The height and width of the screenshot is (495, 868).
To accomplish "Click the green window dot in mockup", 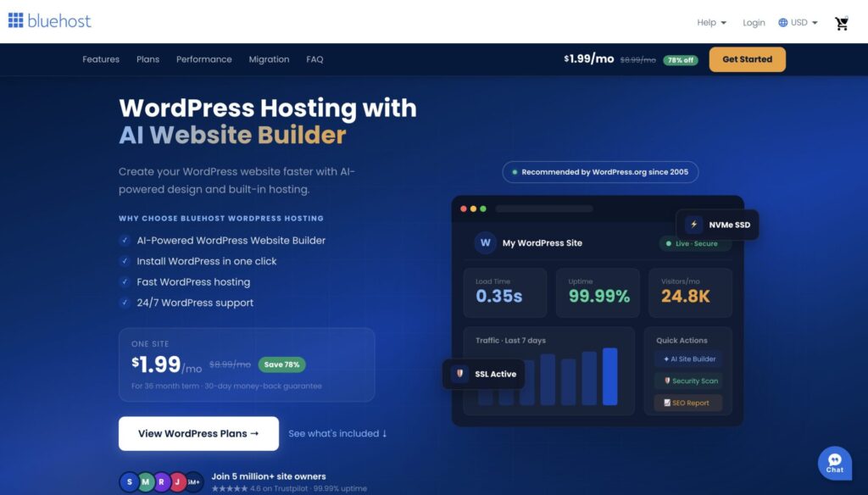I will 483,209.
